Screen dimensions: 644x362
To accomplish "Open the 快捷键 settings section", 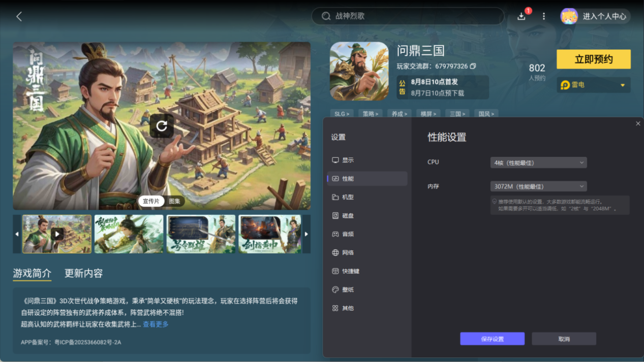I will click(x=367, y=271).
